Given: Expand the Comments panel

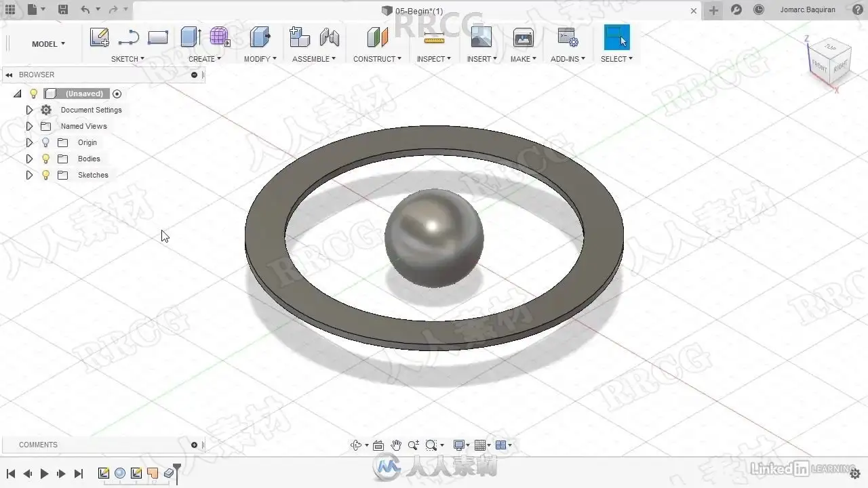Looking at the screenshot, I should click(194, 445).
